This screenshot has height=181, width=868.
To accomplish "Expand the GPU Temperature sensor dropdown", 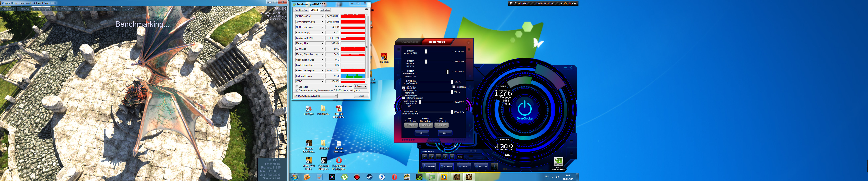I will [x=322, y=27].
